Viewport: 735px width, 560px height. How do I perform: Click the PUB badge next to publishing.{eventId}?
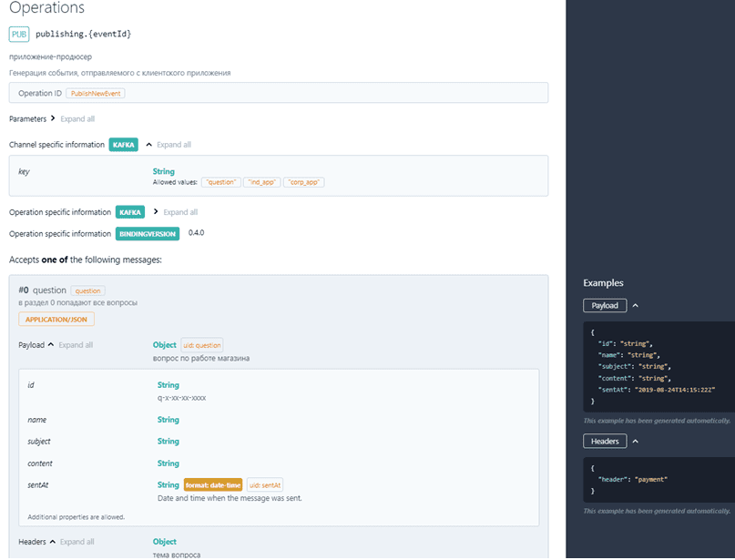point(19,34)
